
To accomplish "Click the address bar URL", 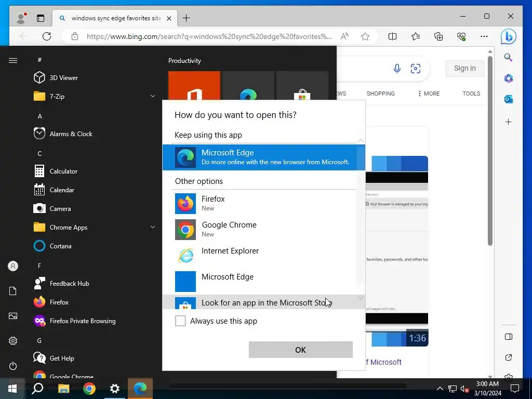I will click(x=209, y=36).
